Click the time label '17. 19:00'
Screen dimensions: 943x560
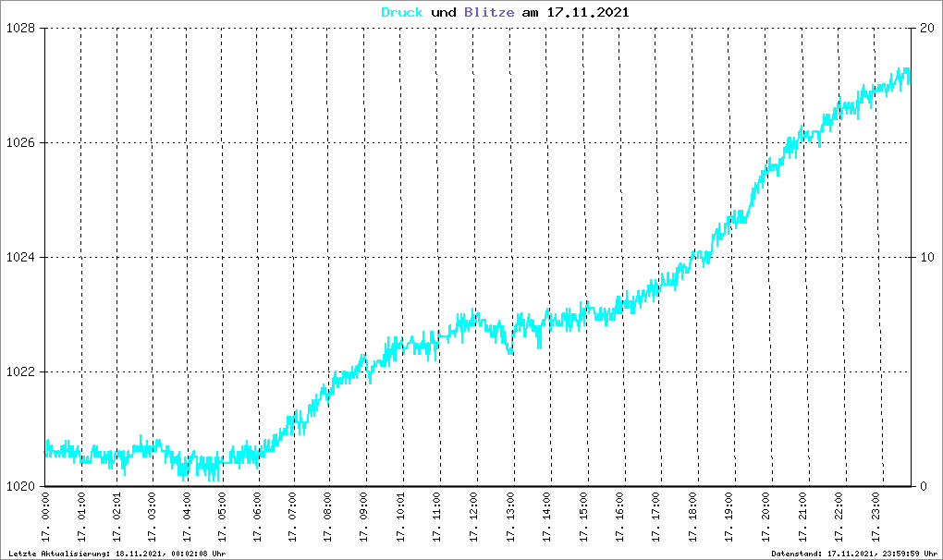point(729,517)
